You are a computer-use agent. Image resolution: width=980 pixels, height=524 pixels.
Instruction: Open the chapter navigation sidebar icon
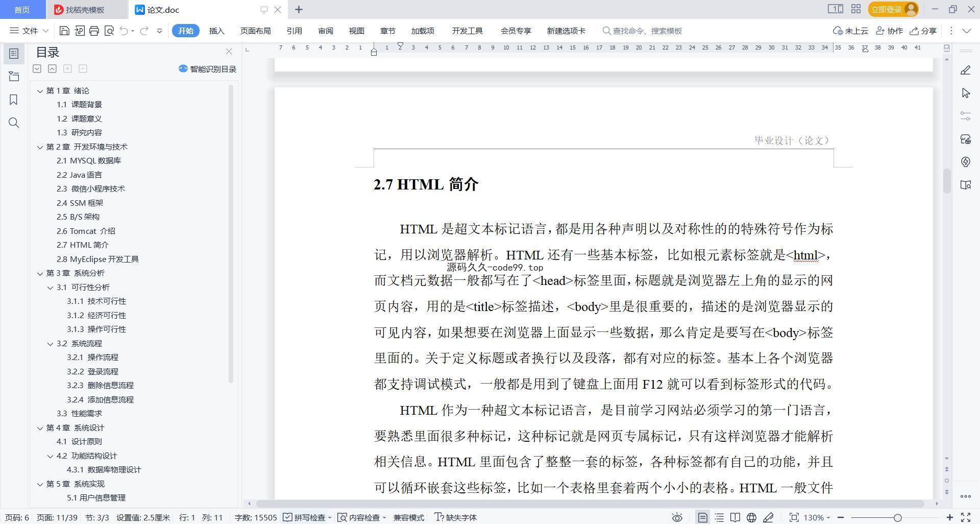coord(14,77)
